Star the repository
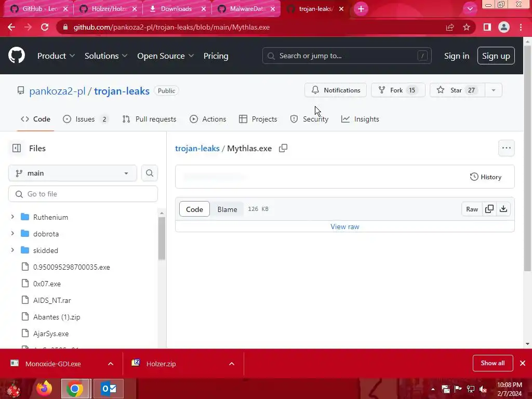This screenshot has width=532, height=399. coord(457,90)
